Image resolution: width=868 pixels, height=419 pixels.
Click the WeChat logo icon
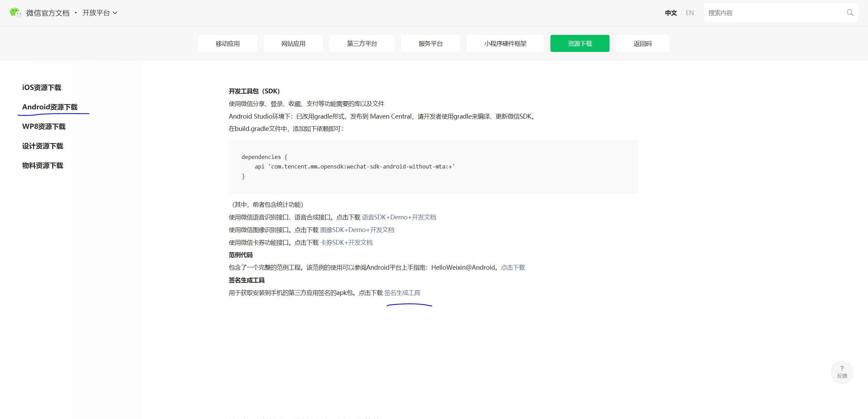click(x=15, y=13)
